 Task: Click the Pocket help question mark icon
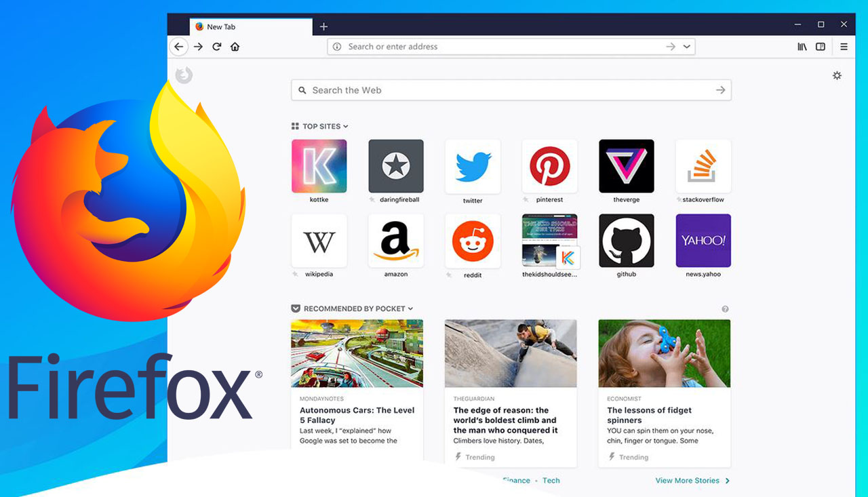(x=725, y=309)
